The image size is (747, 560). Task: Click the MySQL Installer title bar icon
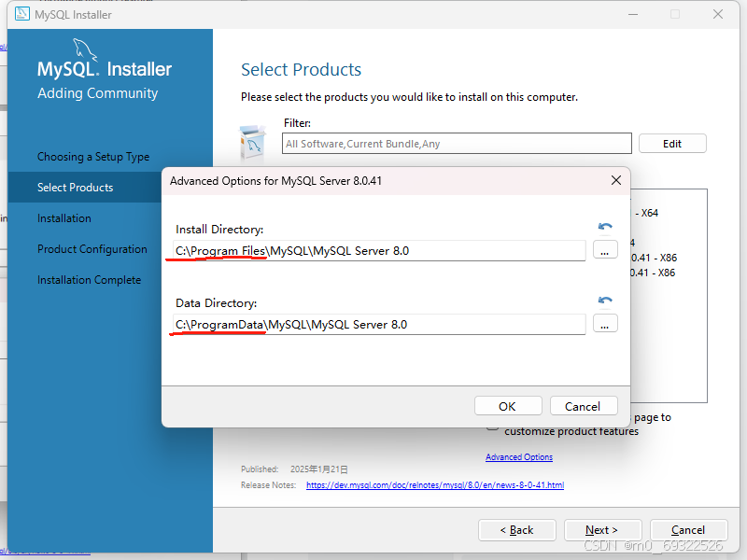coord(21,14)
